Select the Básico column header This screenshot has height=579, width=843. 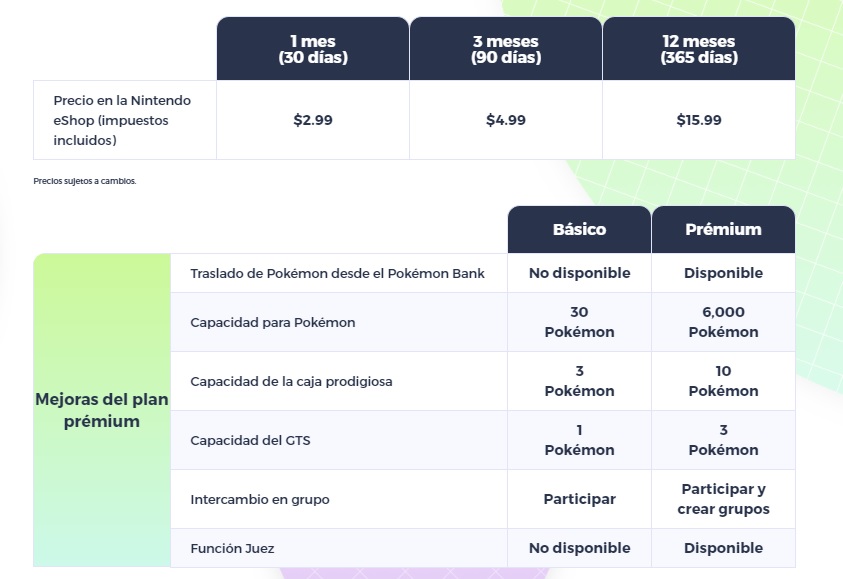pyautogui.click(x=579, y=229)
